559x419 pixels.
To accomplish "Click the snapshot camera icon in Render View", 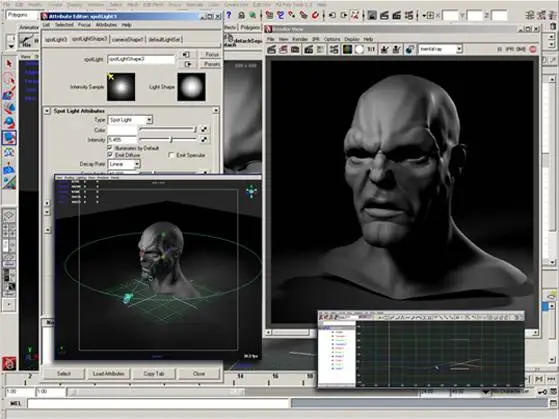I will pos(295,50).
